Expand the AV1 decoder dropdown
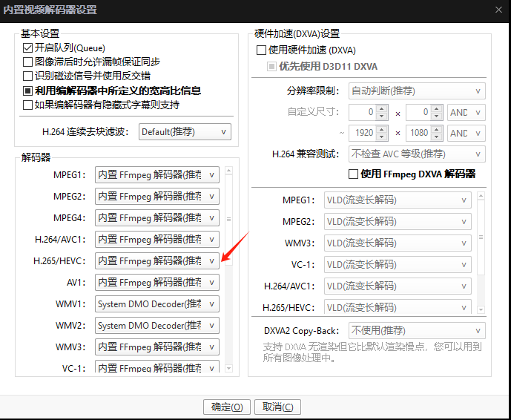This screenshot has height=420, width=511. click(157, 283)
